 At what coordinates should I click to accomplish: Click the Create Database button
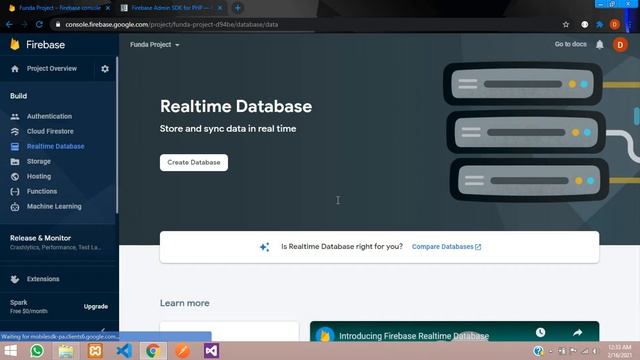coord(194,162)
